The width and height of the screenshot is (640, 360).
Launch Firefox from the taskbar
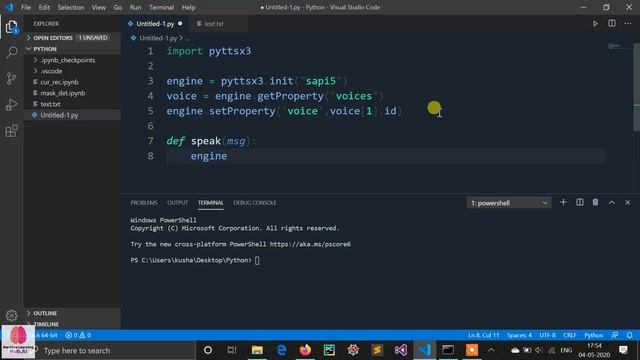point(305,350)
